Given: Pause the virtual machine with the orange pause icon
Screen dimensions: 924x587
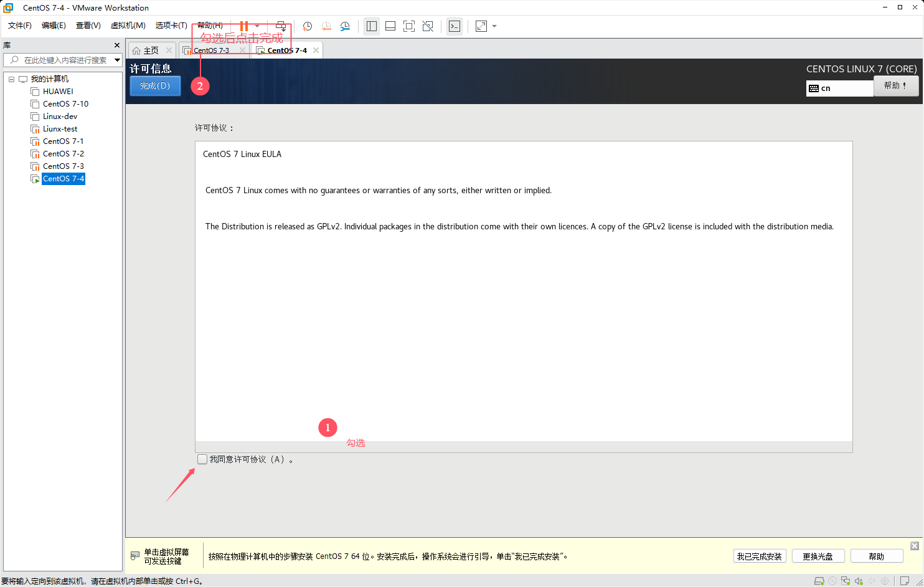Looking at the screenshot, I should pos(244,26).
